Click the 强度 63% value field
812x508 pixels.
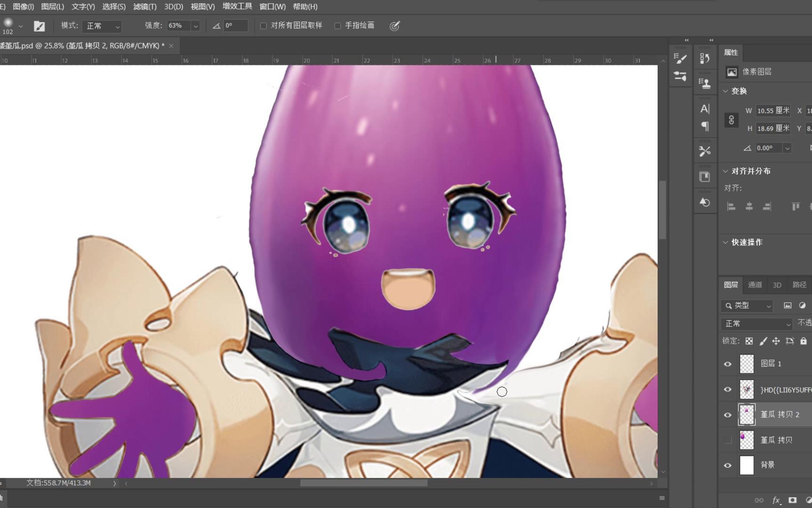(179, 26)
